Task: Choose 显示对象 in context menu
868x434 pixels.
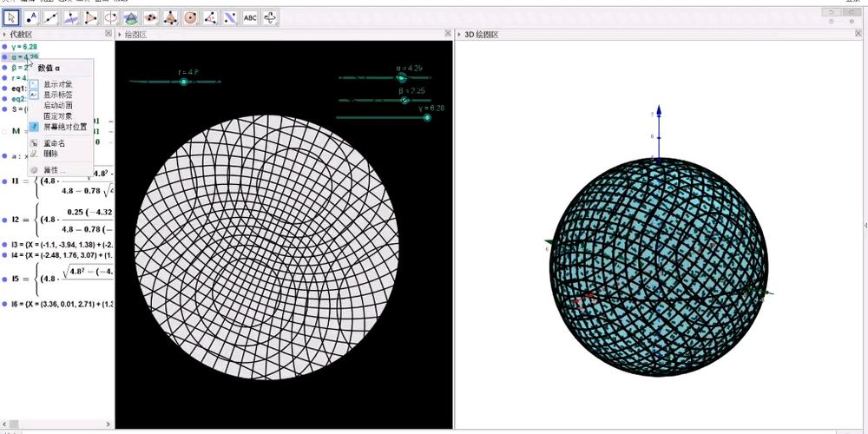Action: 57,84
